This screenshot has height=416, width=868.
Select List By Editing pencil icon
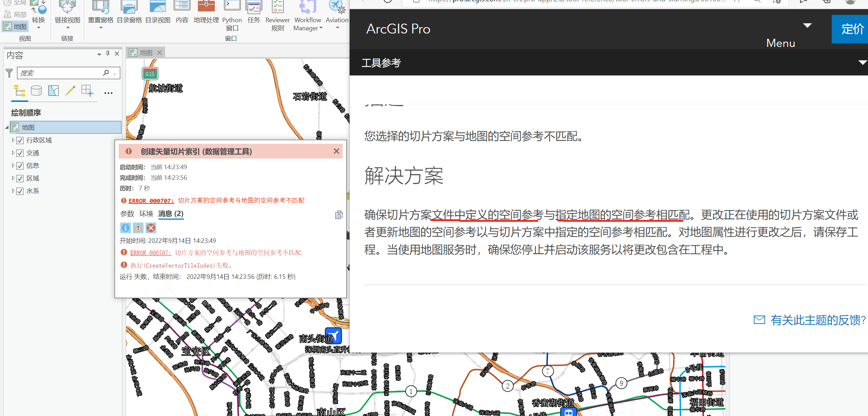click(70, 91)
